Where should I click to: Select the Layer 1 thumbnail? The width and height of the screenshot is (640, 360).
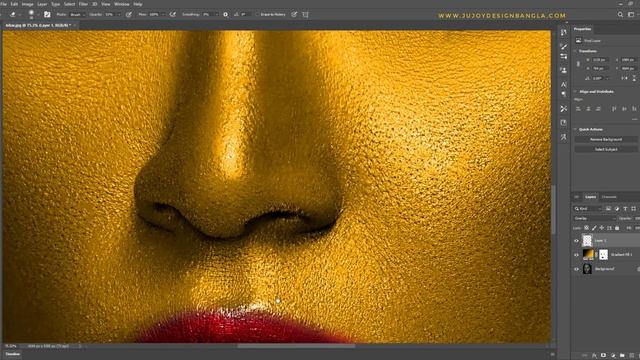pyautogui.click(x=587, y=240)
